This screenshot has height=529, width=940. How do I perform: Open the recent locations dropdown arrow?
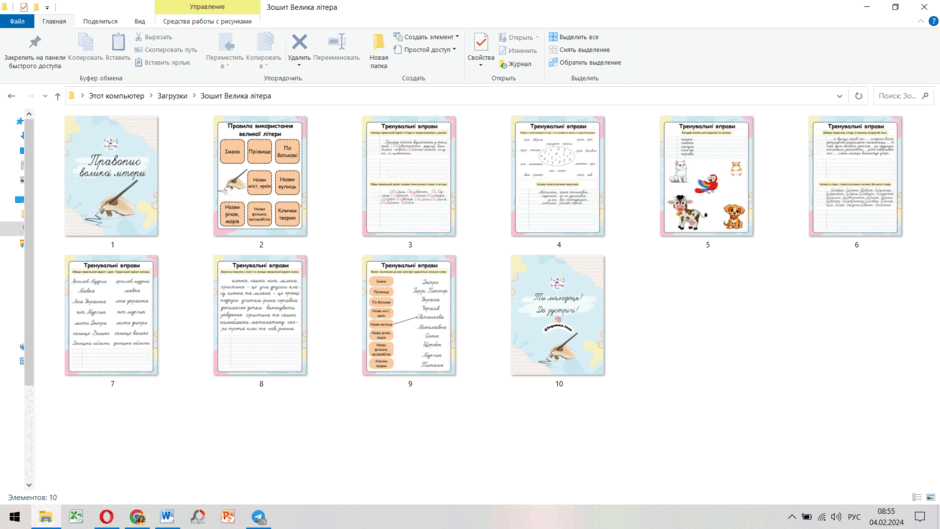click(x=45, y=96)
